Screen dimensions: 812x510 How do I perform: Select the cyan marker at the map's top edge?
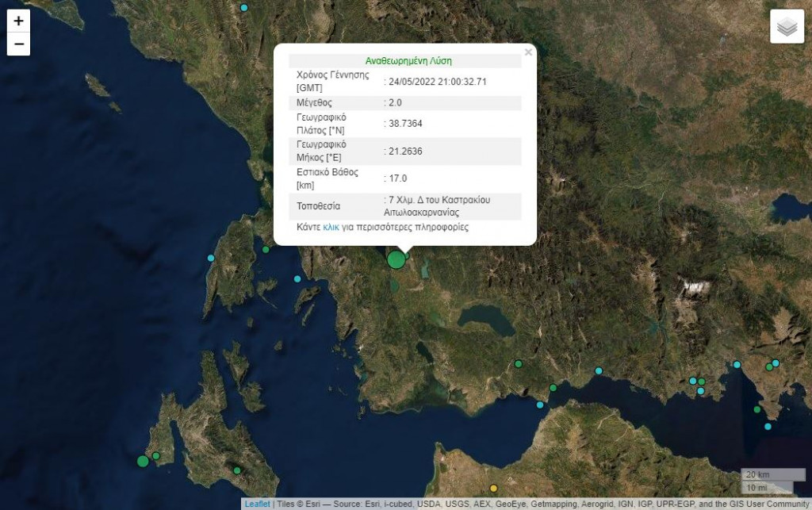[244, 8]
